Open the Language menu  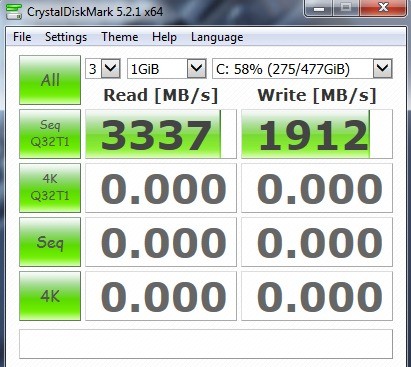coord(217,37)
